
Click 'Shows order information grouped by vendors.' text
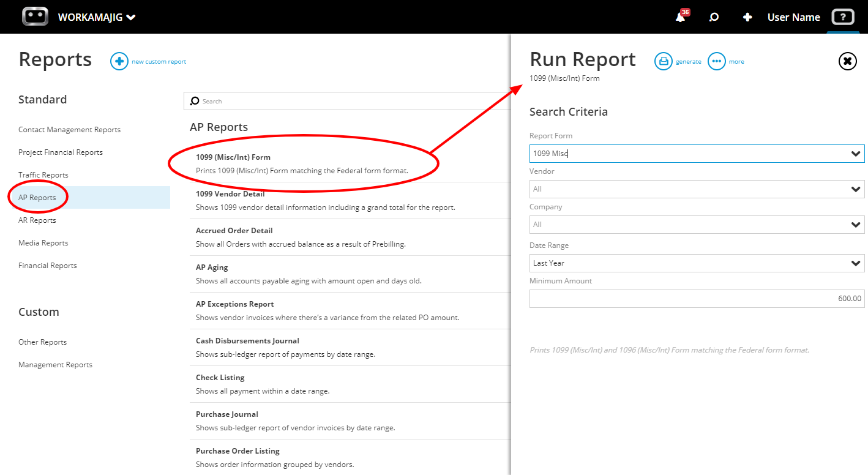point(275,465)
